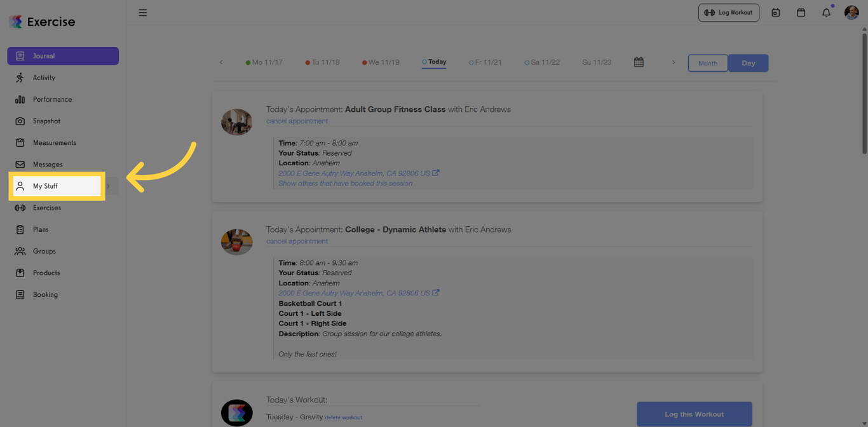868x427 pixels.
Task: Click the Exercises dumbbell icon
Action: 20,208
